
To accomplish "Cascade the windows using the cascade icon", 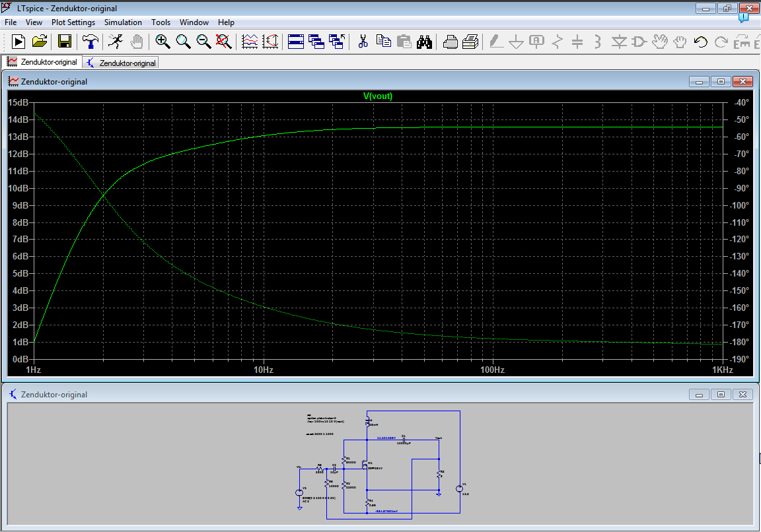I will (316, 42).
